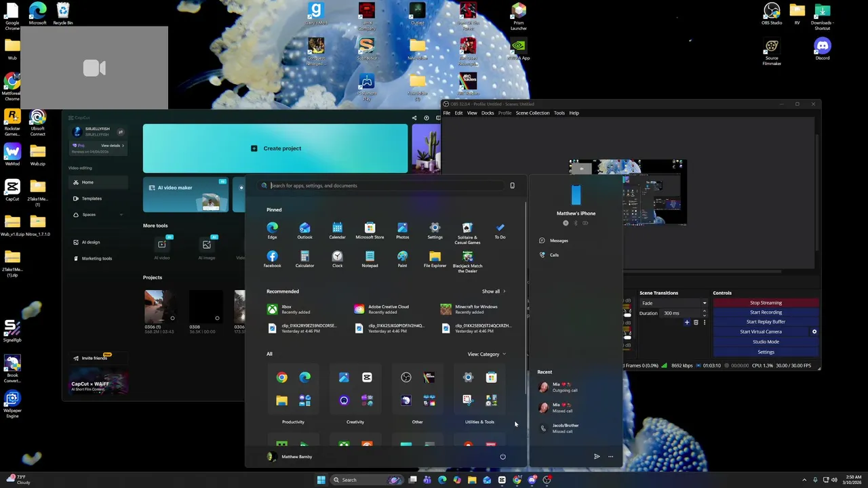Toggle Studio Mode in OBS
868x488 pixels.
coord(766,342)
